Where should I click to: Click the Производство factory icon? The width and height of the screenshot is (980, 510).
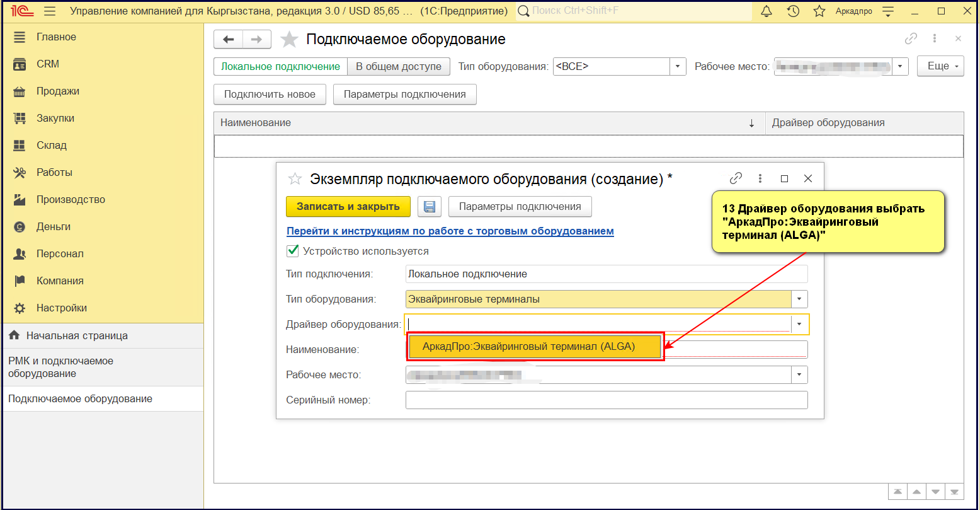[20, 199]
